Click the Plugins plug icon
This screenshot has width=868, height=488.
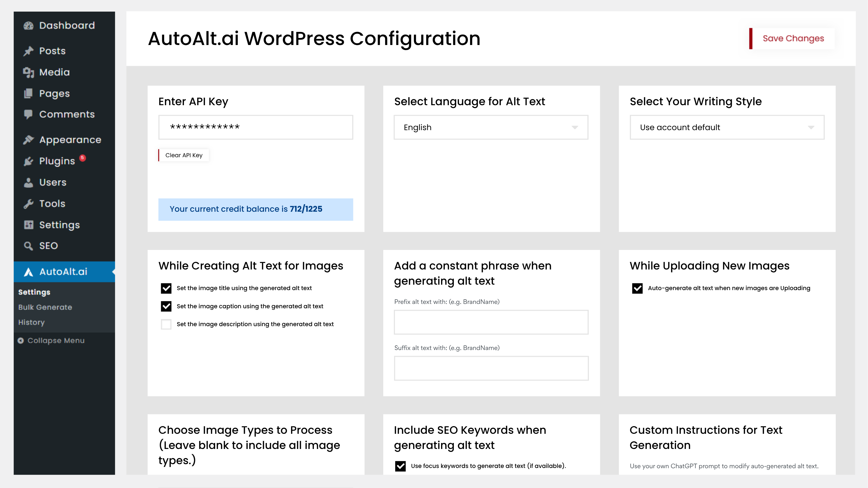click(x=29, y=161)
